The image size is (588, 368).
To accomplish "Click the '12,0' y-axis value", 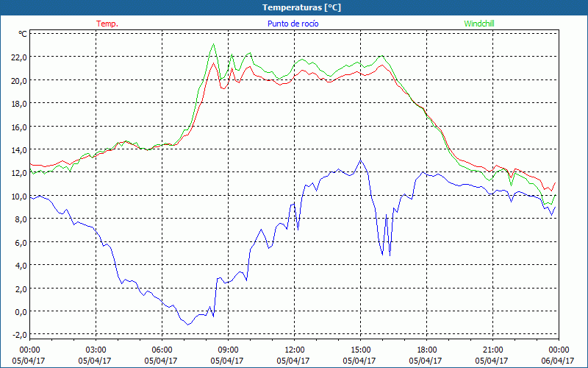I will (x=20, y=173).
